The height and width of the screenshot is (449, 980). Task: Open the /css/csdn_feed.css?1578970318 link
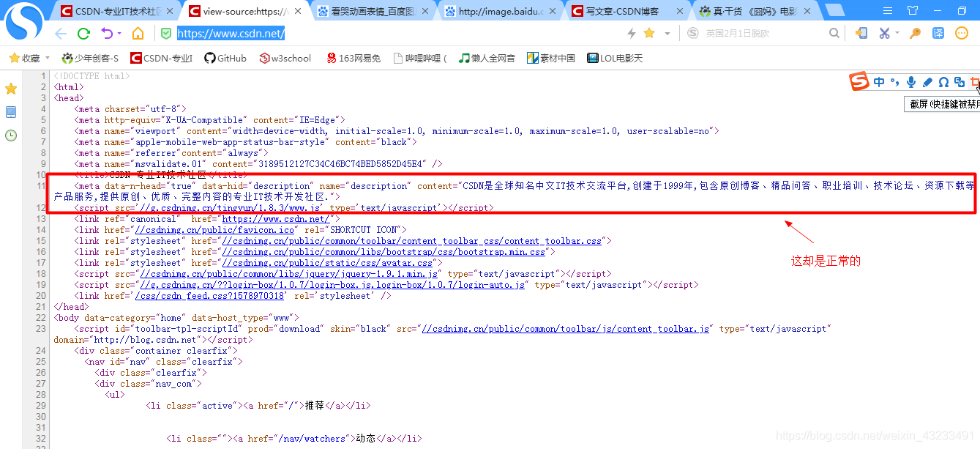point(210,296)
